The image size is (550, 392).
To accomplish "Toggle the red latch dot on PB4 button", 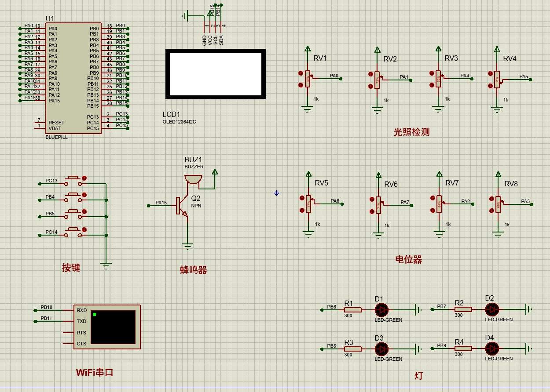I will coord(84,195).
